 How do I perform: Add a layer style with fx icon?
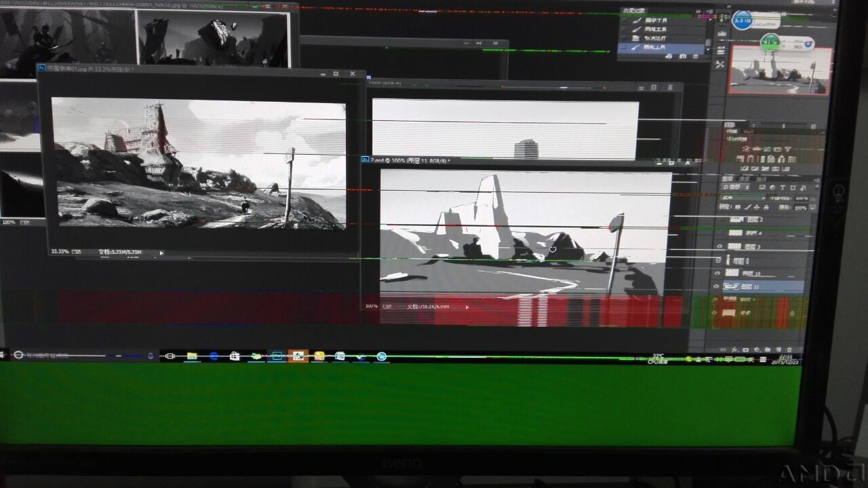(x=735, y=350)
